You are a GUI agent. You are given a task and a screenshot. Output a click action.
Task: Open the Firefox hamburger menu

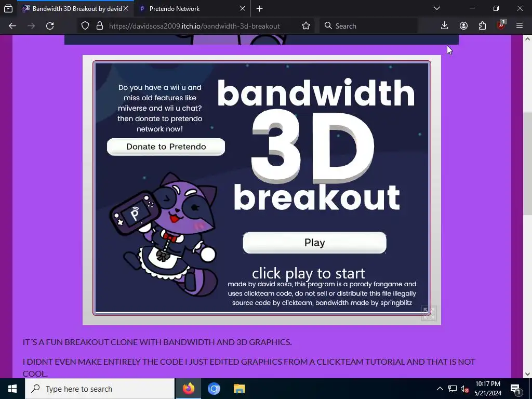click(x=520, y=26)
